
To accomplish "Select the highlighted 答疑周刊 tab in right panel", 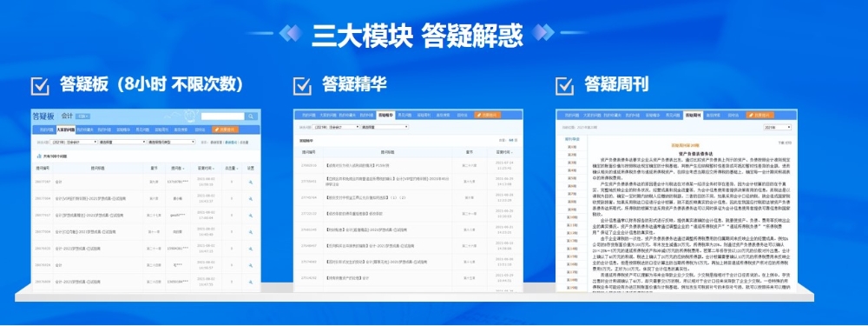I will 693,116.
